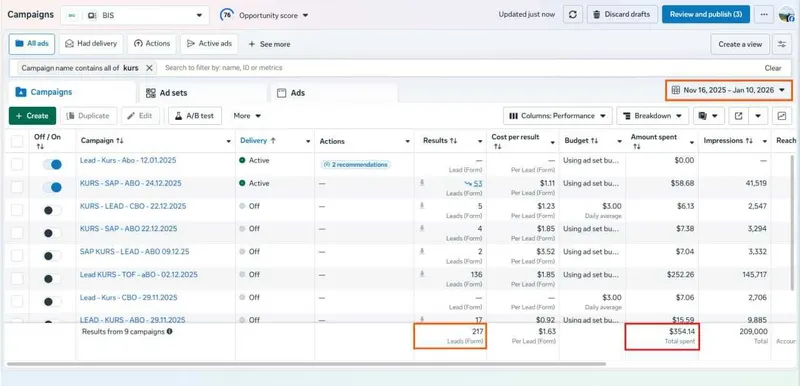Viewport: 800px width, 386px height.
Task: Click See more views
Action: pos(269,44)
